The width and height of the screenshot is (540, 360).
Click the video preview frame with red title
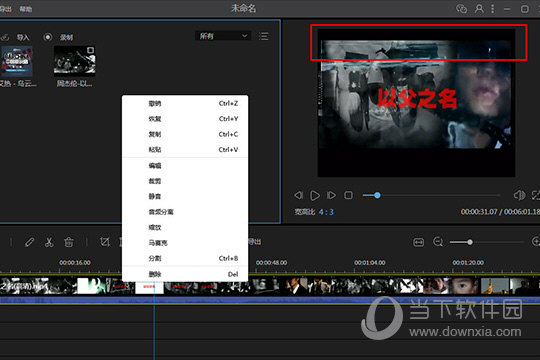coord(416,103)
